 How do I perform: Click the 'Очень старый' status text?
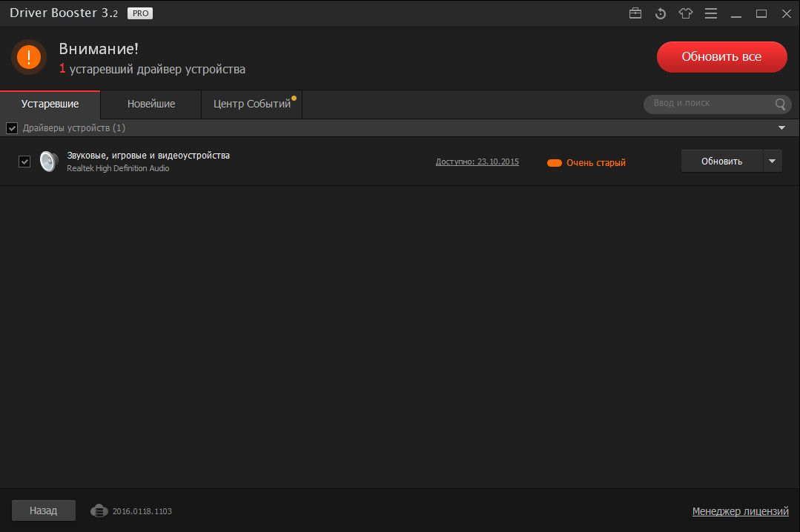[596, 163]
